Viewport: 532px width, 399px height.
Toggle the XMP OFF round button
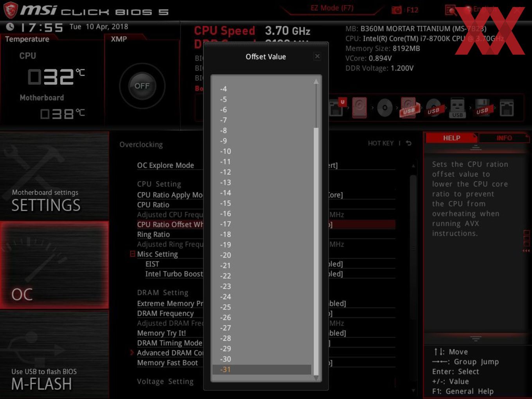tap(142, 86)
